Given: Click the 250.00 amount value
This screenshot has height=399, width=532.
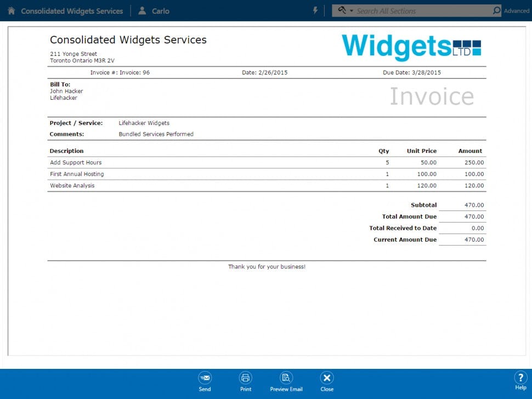Looking at the screenshot, I should pos(474,162).
